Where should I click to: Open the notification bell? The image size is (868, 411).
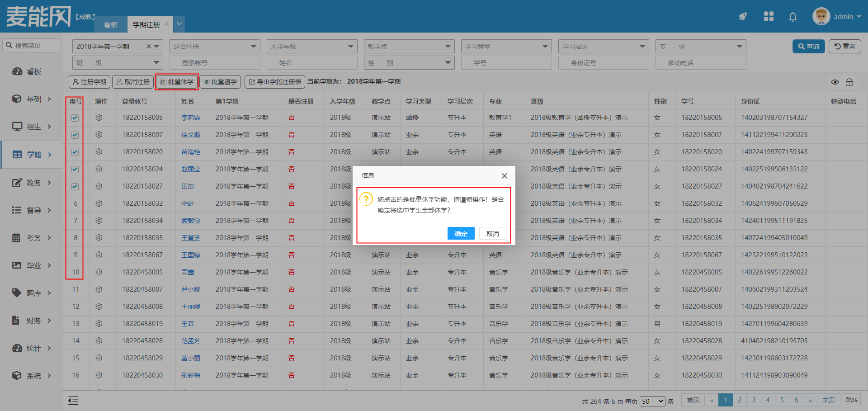793,17
